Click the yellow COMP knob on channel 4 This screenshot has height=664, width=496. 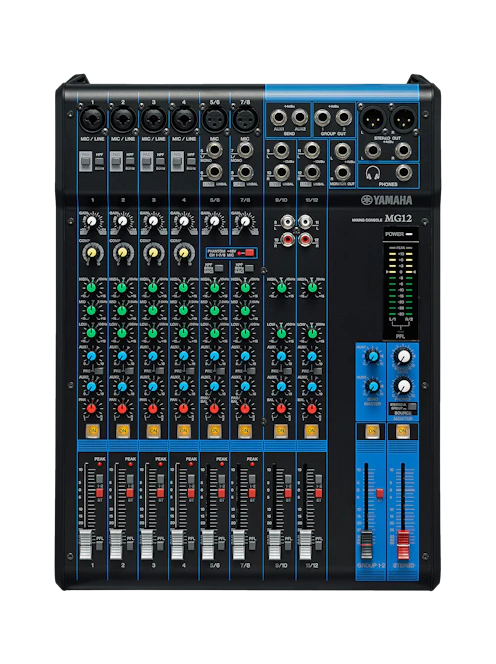tap(183, 253)
